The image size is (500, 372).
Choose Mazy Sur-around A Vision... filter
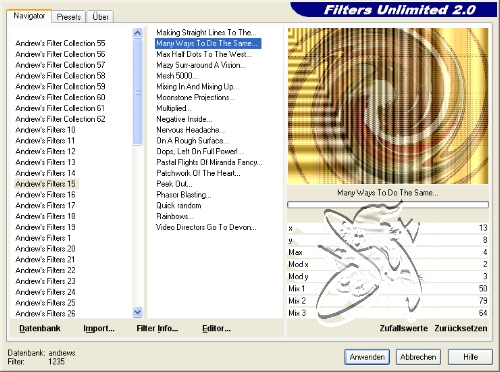click(x=201, y=65)
